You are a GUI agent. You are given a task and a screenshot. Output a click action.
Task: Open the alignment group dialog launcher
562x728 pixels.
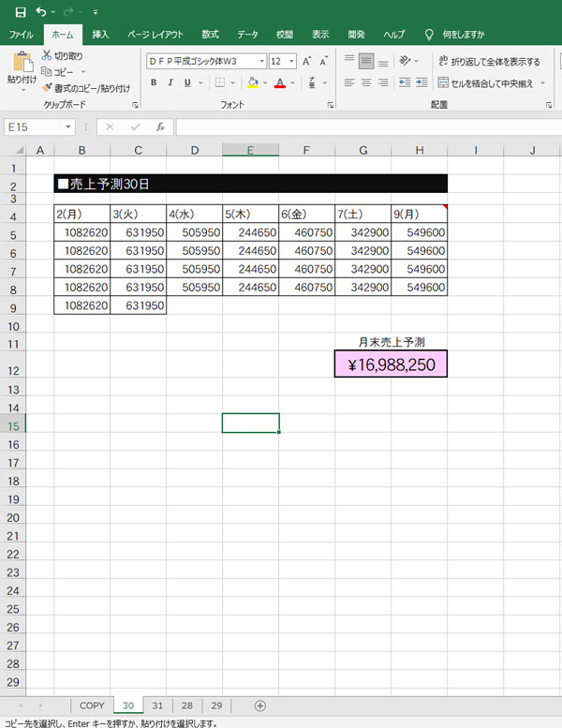pos(549,105)
